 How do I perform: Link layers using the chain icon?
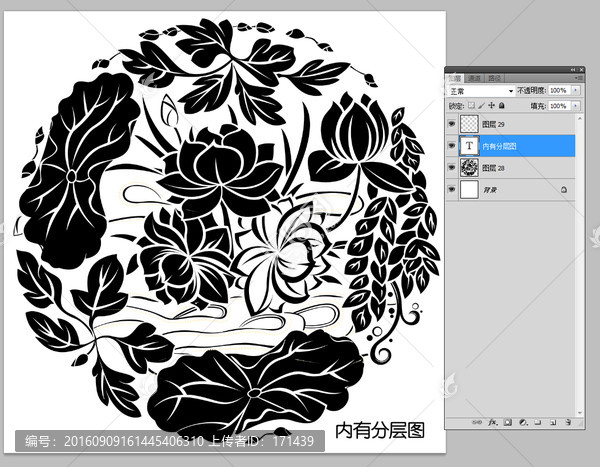476,422
